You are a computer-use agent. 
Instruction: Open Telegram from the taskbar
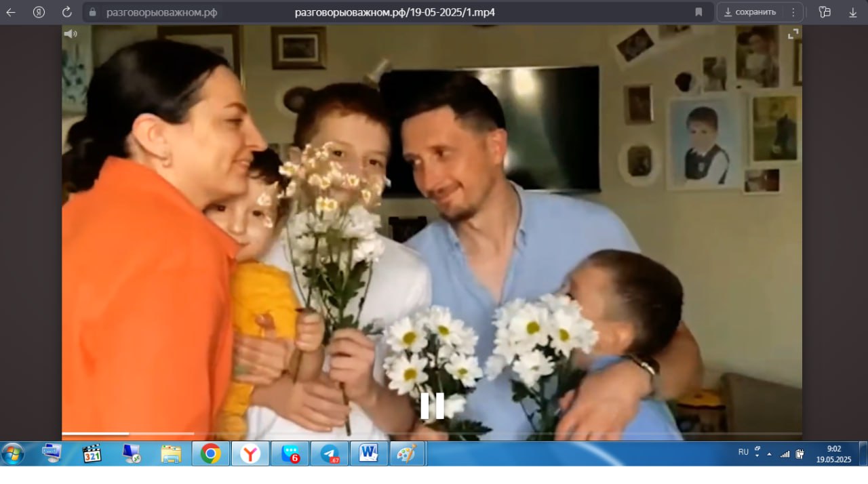tap(330, 453)
